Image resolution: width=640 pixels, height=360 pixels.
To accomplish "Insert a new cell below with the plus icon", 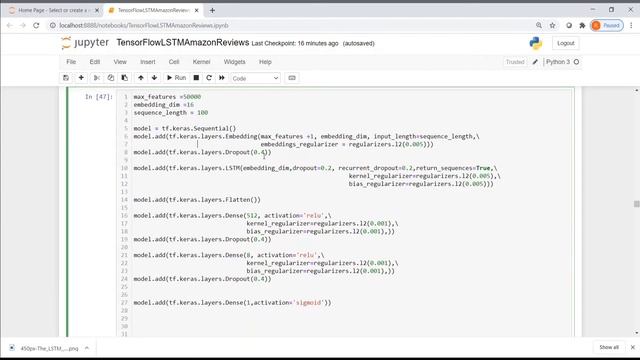I will pyautogui.click(x=81, y=78).
